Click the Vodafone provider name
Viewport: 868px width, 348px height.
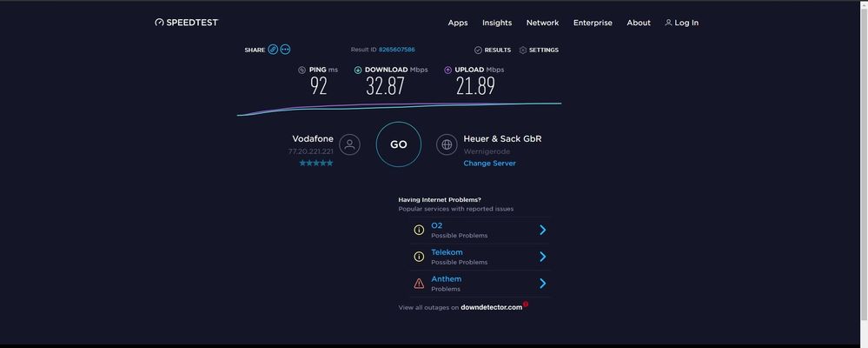[313, 138]
